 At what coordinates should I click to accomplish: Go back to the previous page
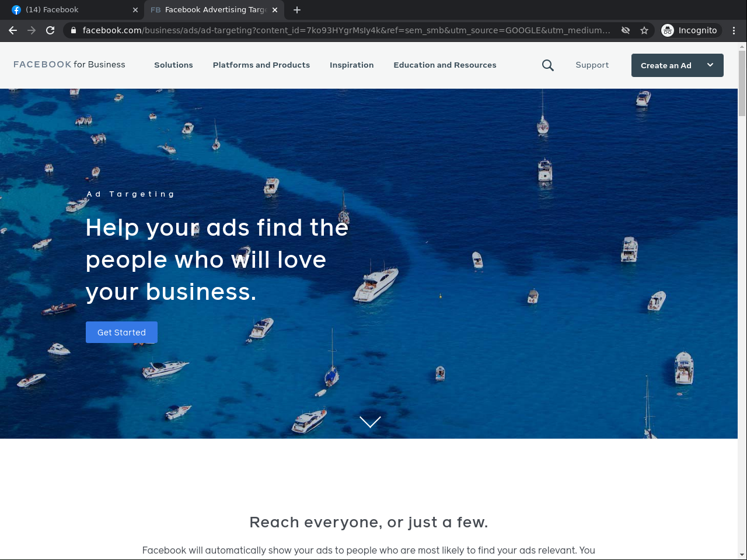(13, 30)
